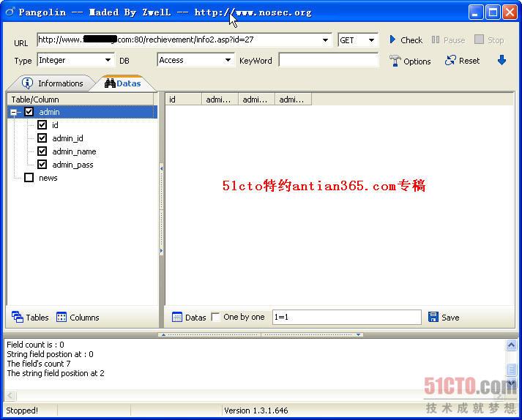Uncheck the admin_id column checkbox
The height and width of the screenshot is (420, 522).
click(x=42, y=138)
